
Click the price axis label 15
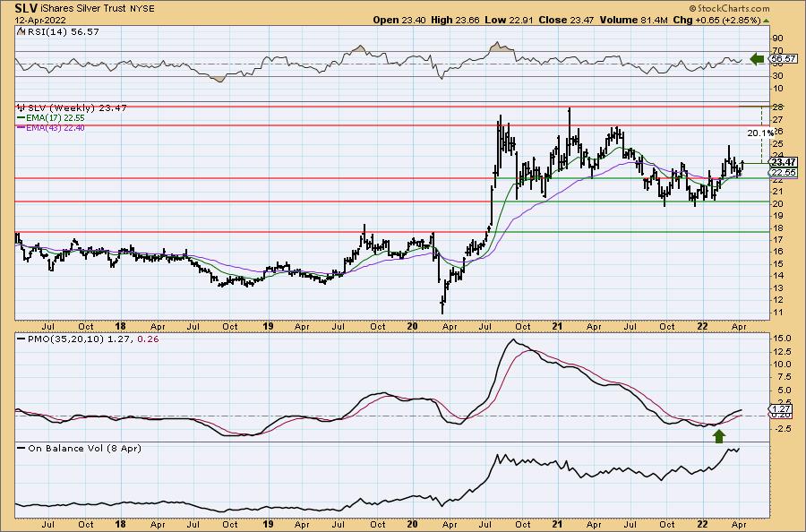(777, 264)
